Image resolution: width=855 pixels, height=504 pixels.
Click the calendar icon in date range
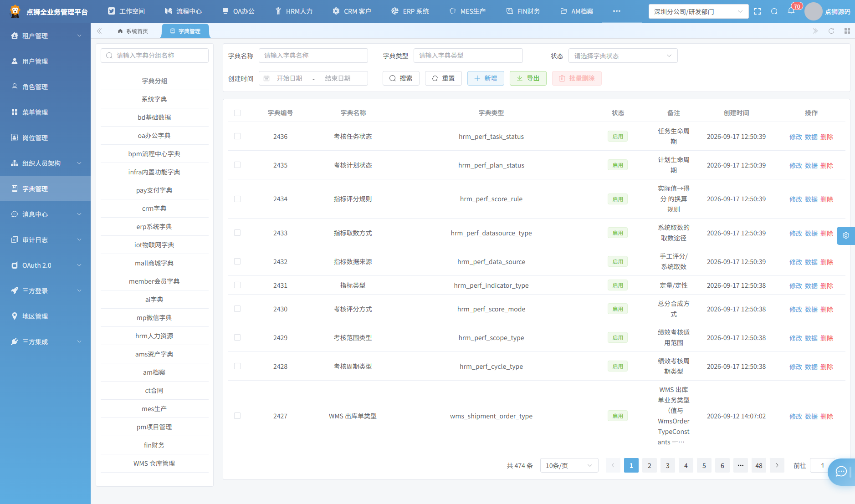click(x=267, y=78)
